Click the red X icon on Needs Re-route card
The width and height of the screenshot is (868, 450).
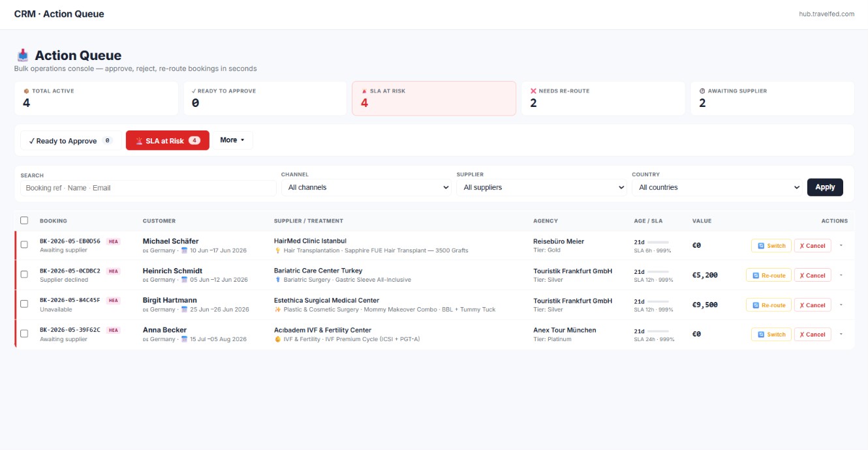pyautogui.click(x=533, y=91)
